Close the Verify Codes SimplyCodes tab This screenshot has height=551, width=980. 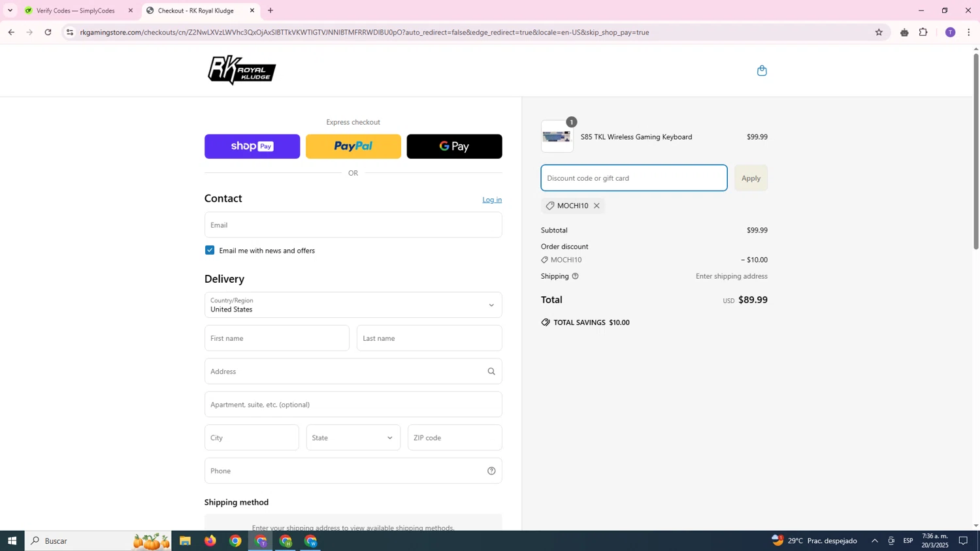point(131,10)
